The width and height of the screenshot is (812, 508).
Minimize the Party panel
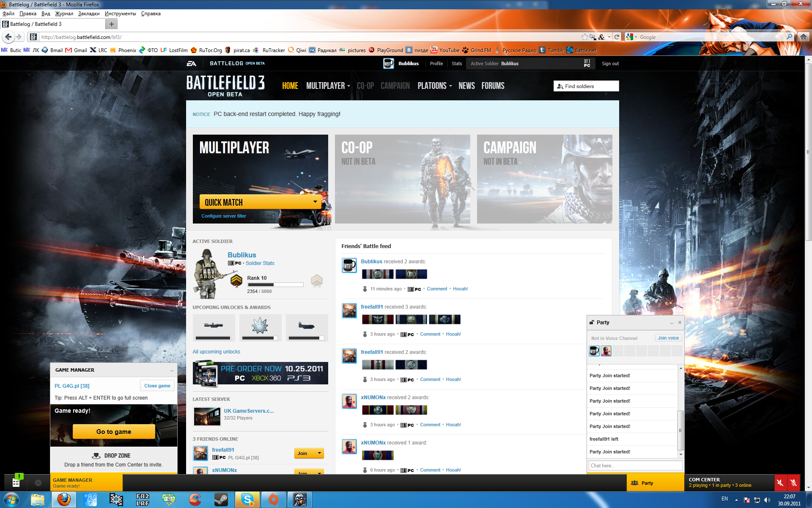click(672, 323)
